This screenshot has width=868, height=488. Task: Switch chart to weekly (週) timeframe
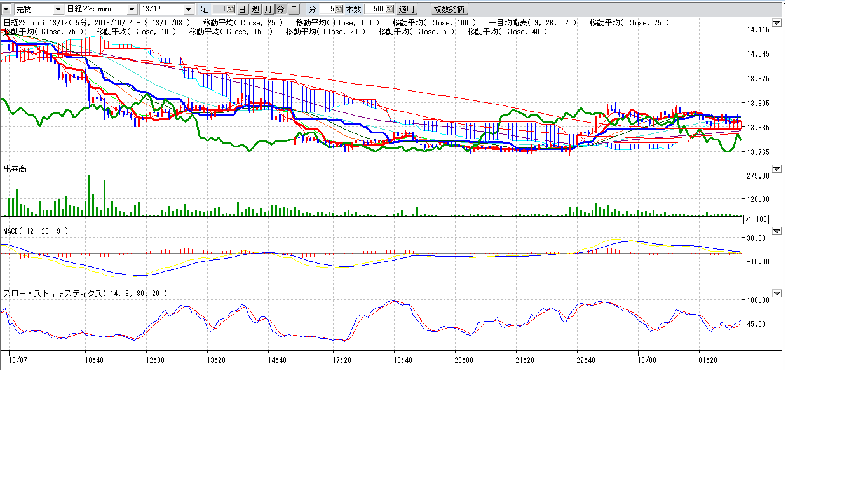[x=255, y=10]
